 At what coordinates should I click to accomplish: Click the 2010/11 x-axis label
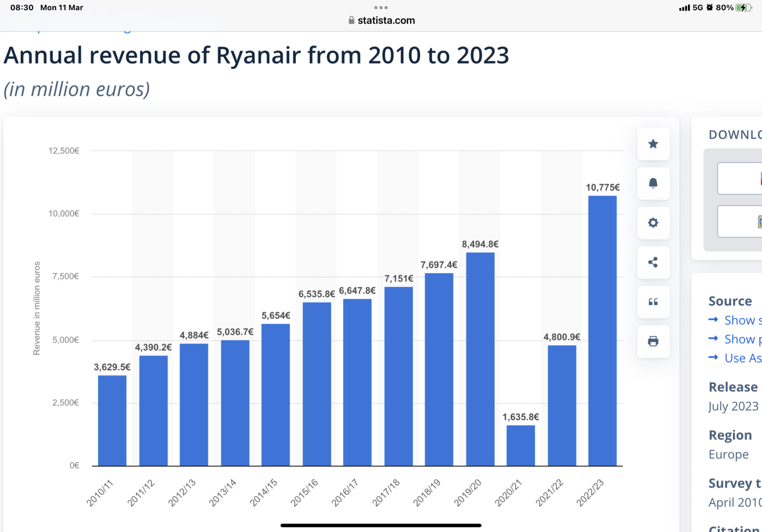pyautogui.click(x=99, y=493)
